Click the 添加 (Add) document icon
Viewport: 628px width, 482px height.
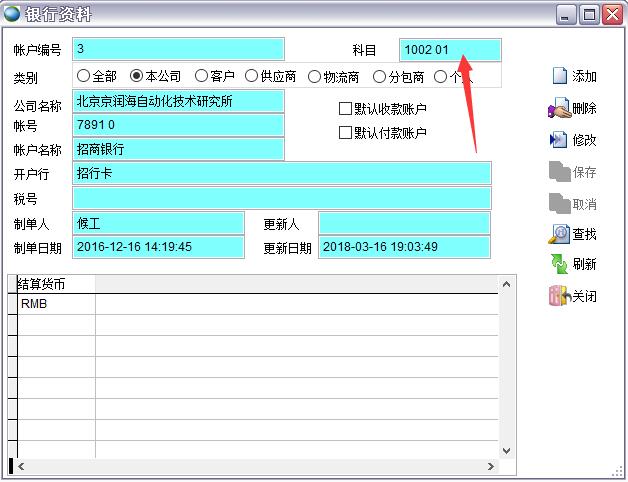point(559,76)
